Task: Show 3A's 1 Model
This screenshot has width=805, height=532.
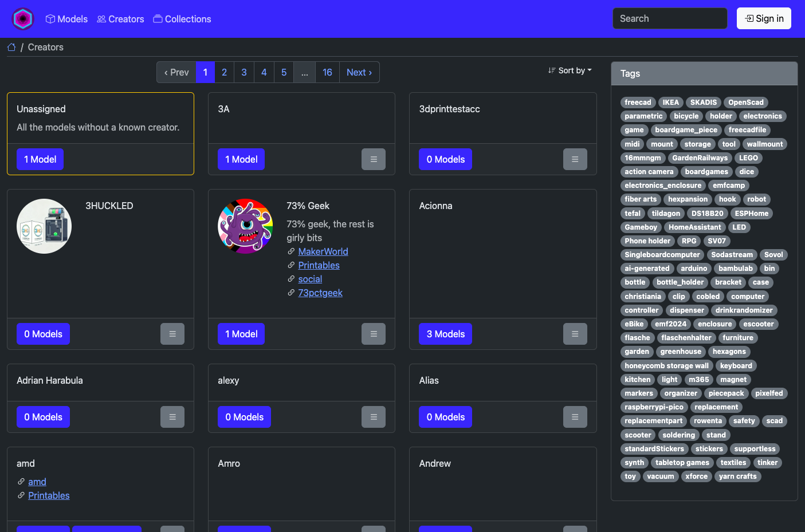Action: pyautogui.click(x=241, y=159)
